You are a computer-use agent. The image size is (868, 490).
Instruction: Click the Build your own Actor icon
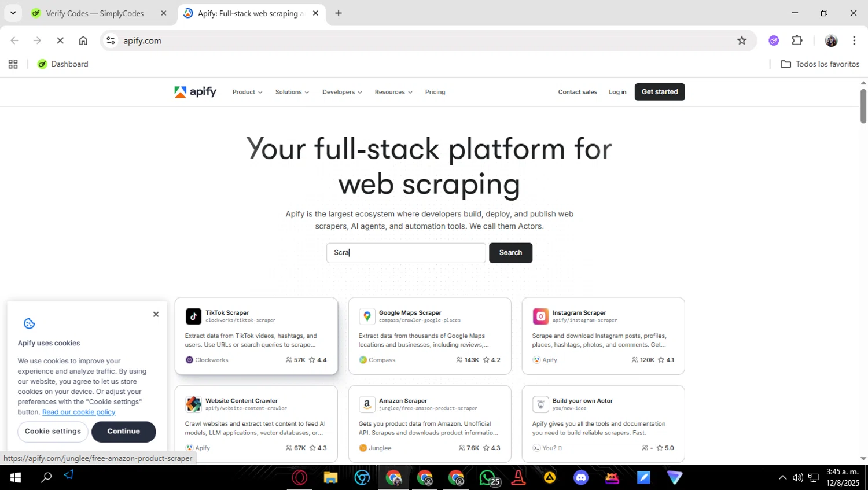coord(540,404)
